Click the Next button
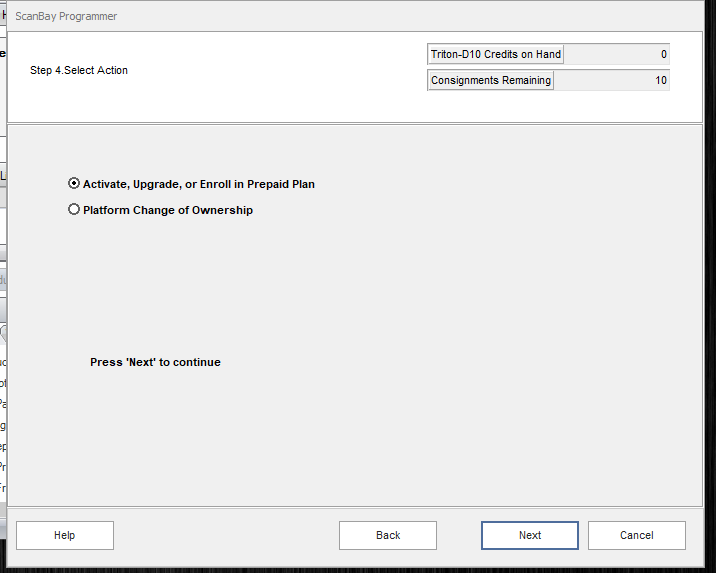This screenshot has width=716, height=573. point(529,535)
